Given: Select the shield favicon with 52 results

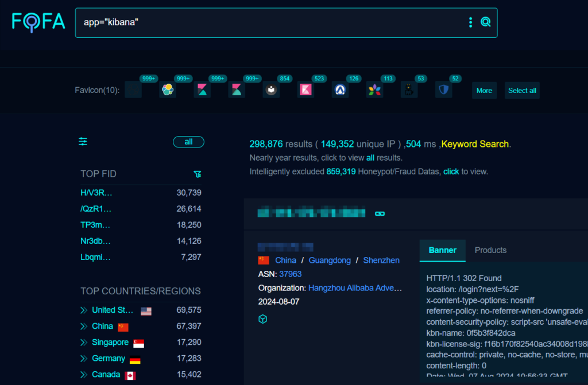Looking at the screenshot, I should (x=443, y=90).
